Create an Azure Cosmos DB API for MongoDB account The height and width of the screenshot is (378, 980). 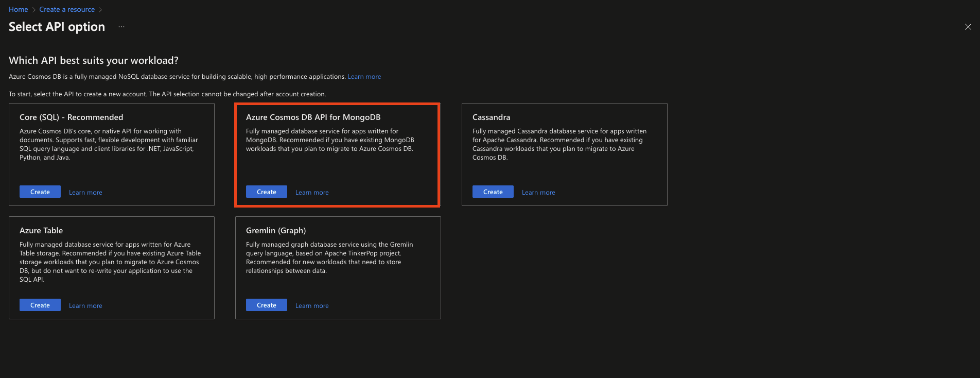[267, 192]
